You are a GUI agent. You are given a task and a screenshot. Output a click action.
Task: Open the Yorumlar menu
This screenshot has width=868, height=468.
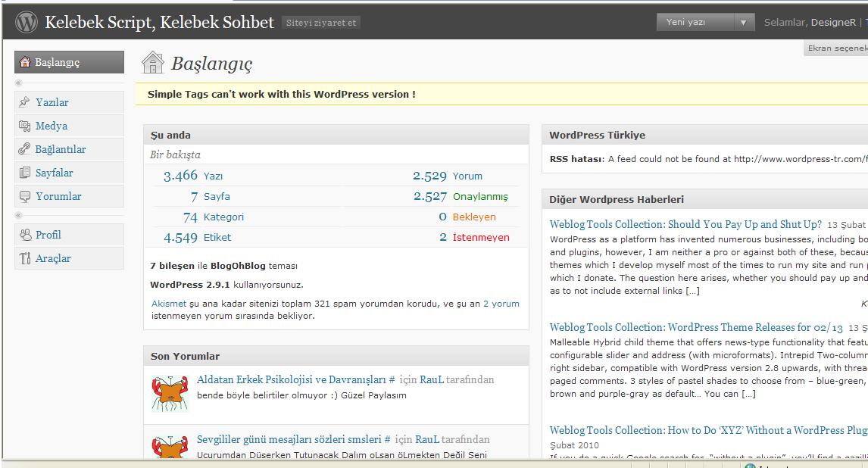(69, 196)
